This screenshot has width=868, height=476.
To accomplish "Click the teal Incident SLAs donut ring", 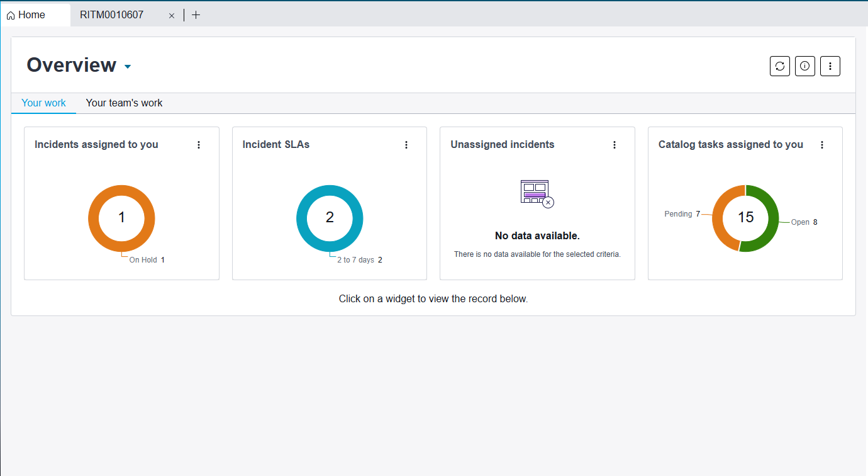I will tap(301, 218).
